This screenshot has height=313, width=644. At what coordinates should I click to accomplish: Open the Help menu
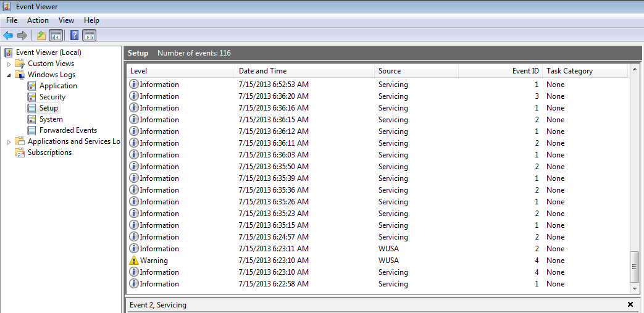pos(91,20)
